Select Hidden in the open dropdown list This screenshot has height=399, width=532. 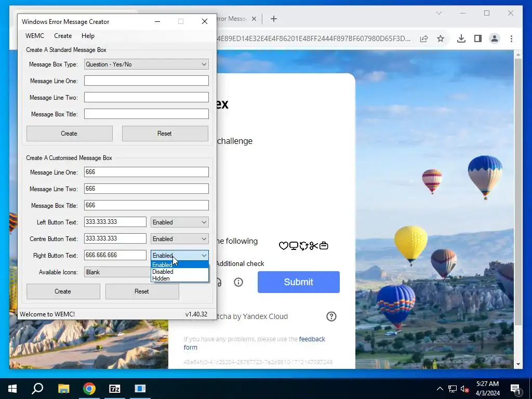pyautogui.click(x=179, y=278)
